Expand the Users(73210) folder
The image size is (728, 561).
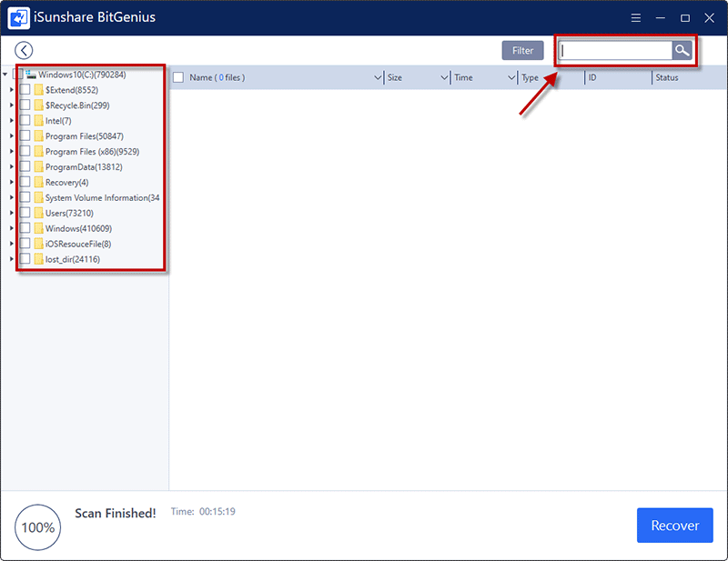[x=12, y=213]
